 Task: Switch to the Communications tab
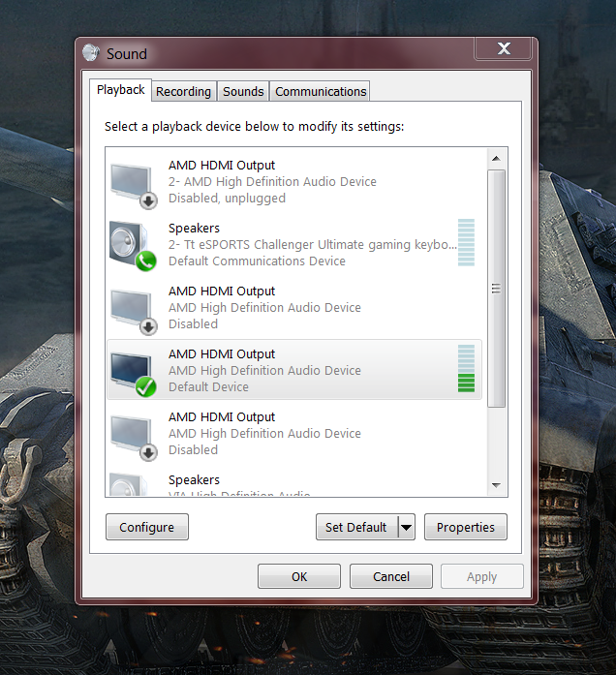(321, 91)
